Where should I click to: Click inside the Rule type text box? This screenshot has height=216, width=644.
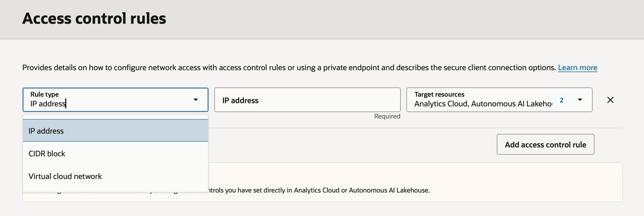click(108, 103)
